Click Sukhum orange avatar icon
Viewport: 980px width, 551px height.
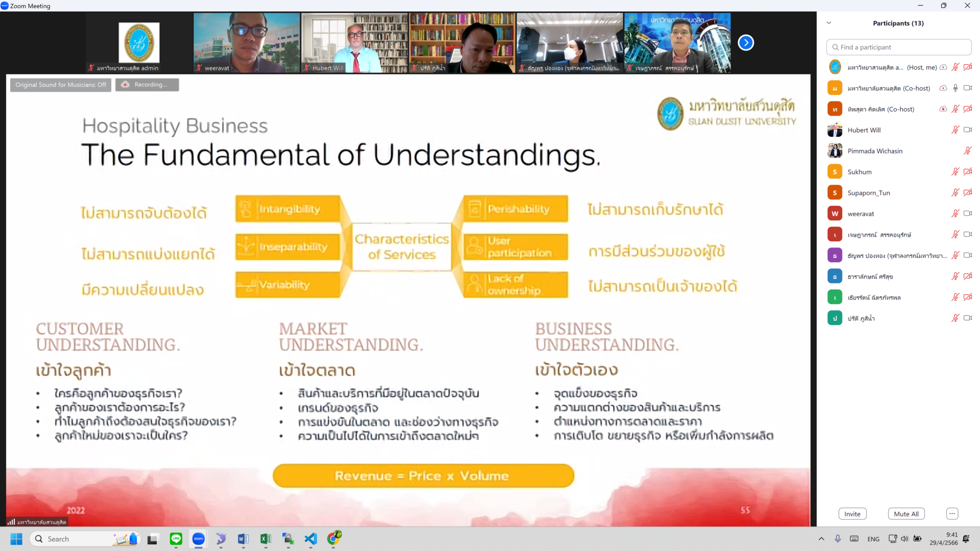835,172
